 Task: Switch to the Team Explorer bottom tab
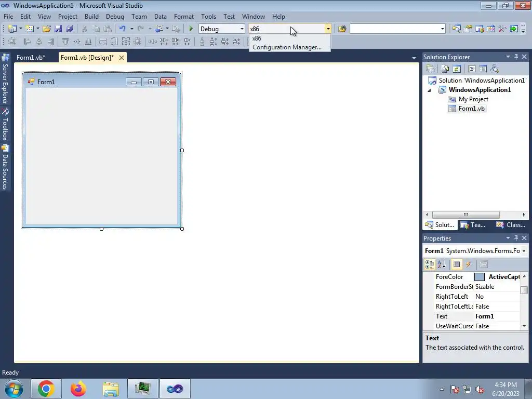(474, 224)
